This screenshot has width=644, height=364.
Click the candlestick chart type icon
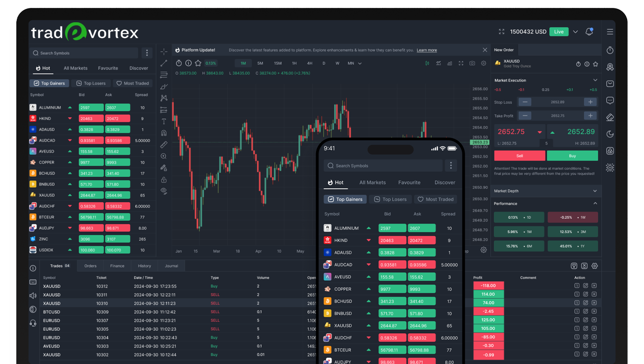point(427,63)
